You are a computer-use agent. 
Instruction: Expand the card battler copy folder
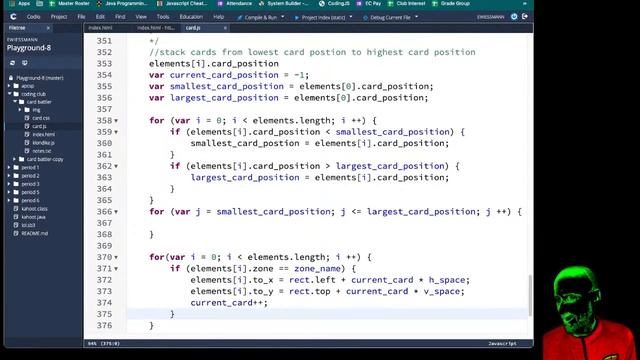[14, 159]
